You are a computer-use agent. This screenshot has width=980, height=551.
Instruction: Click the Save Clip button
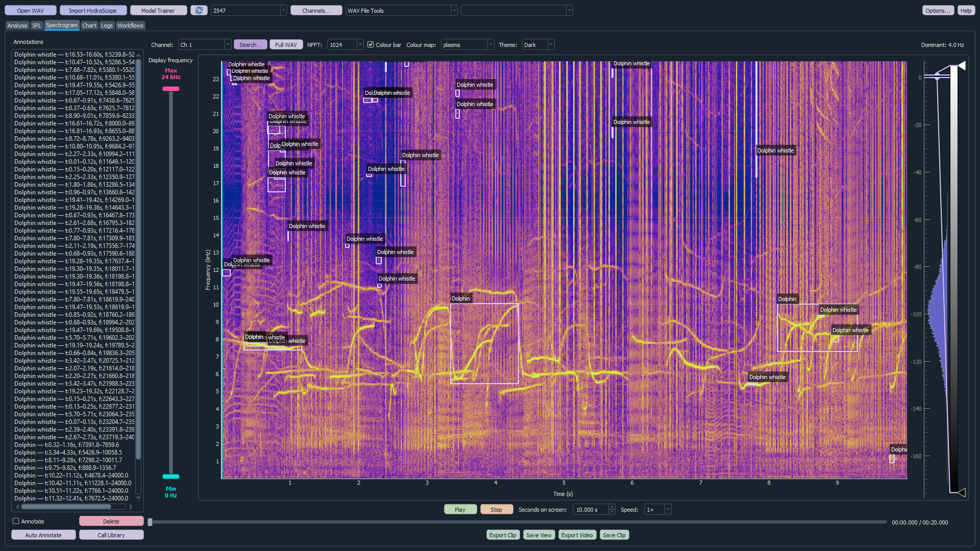(614, 535)
